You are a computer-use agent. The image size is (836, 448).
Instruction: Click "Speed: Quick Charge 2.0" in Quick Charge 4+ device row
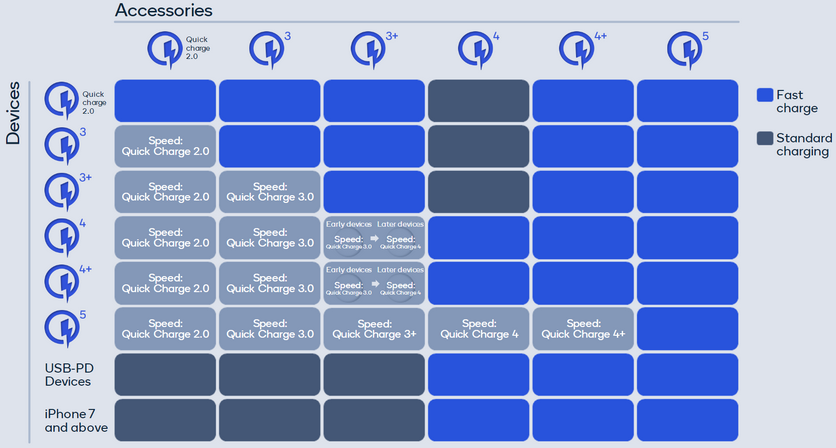coord(165,283)
